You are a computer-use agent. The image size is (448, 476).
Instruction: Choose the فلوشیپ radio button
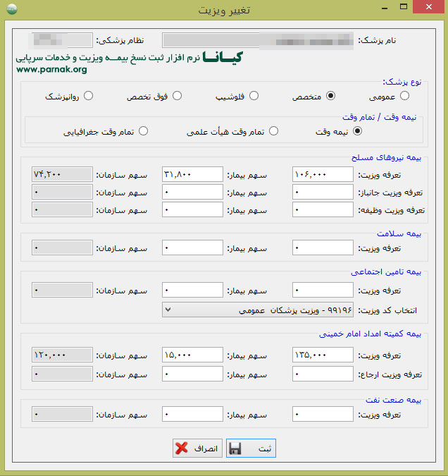pos(254,96)
